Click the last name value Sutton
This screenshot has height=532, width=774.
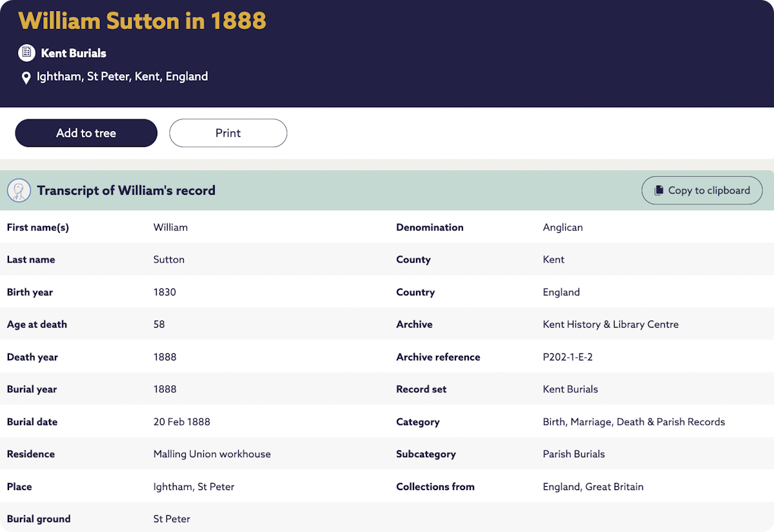click(x=169, y=259)
